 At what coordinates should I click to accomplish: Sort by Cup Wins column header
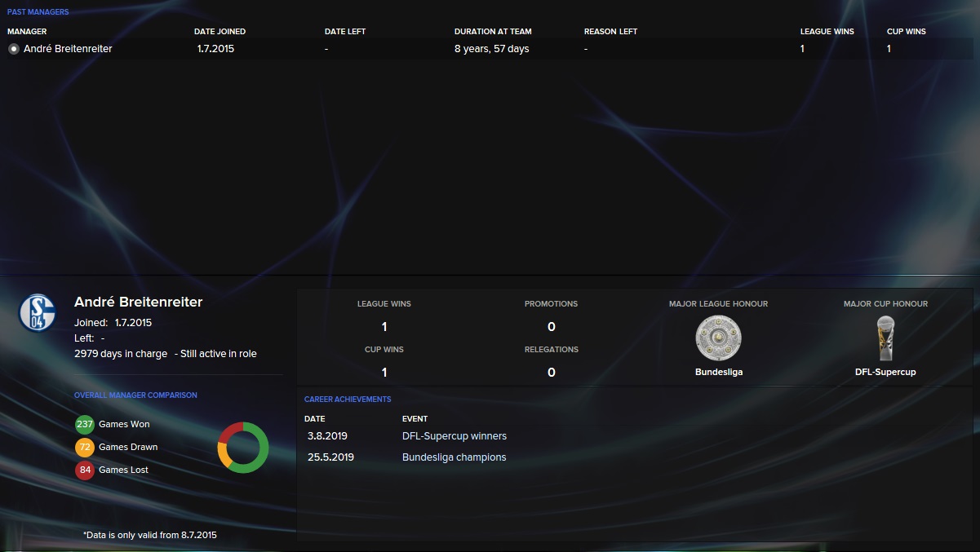click(907, 32)
